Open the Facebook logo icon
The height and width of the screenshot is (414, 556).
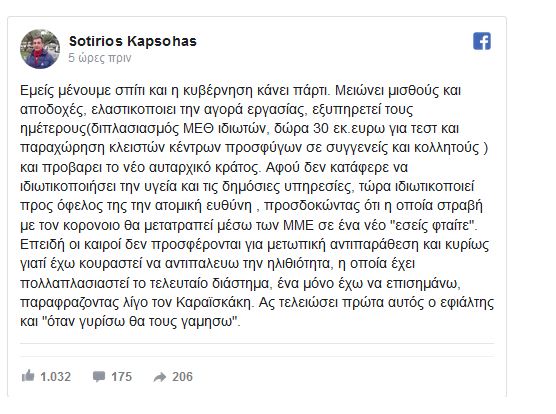pyautogui.click(x=482, y=41)
